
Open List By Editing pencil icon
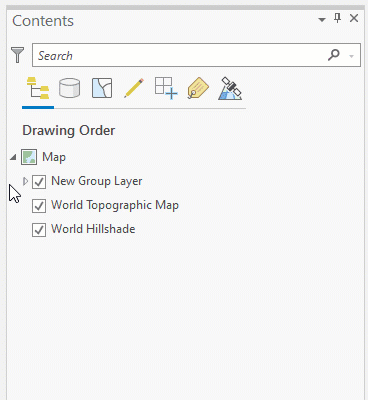click(x=134, y=88)
